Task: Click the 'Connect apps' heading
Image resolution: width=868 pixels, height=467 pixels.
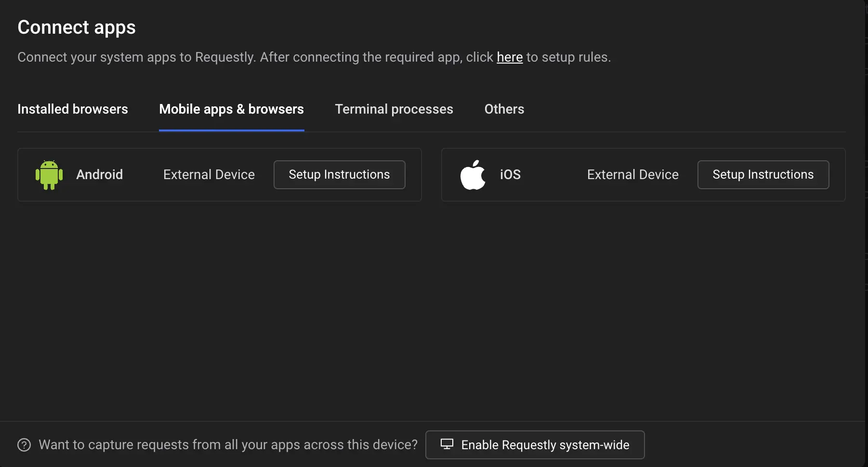Action: click(77, 27)
